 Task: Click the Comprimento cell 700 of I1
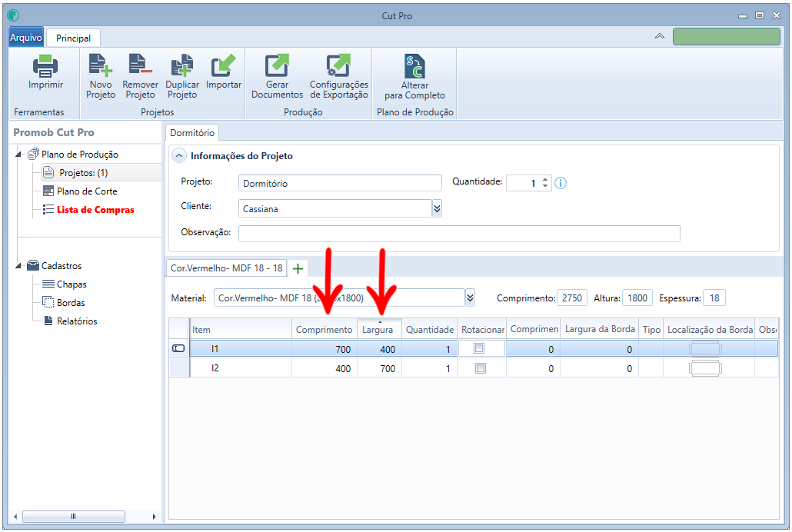click(324, 348)
